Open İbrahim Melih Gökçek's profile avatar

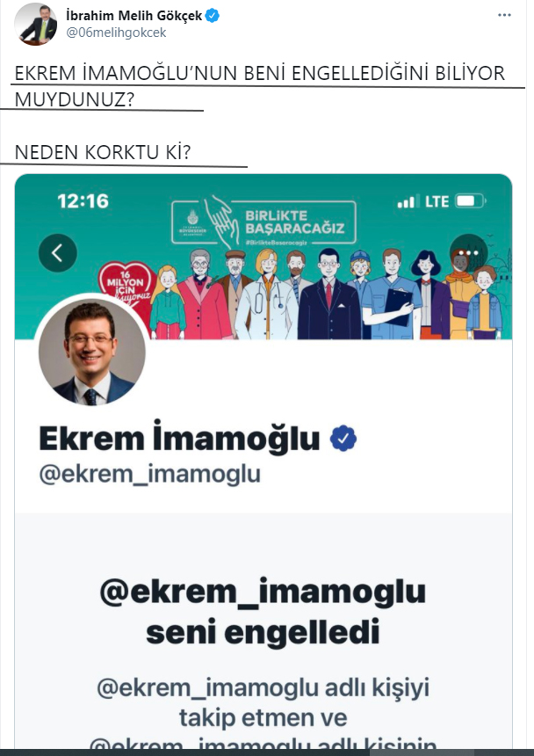click(35, 24)
